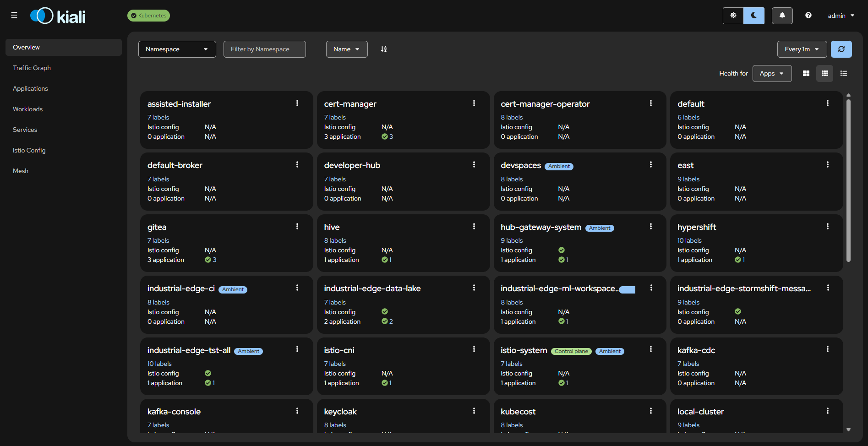Click the local-cluster namespace title
The image size is (868, 446).
[x=700, y=412]
